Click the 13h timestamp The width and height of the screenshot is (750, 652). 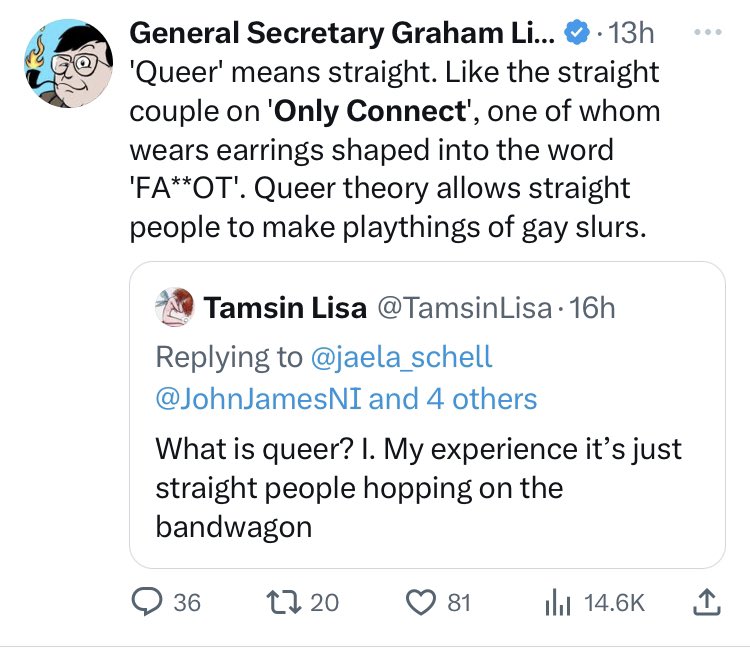(x=631, y=33)
